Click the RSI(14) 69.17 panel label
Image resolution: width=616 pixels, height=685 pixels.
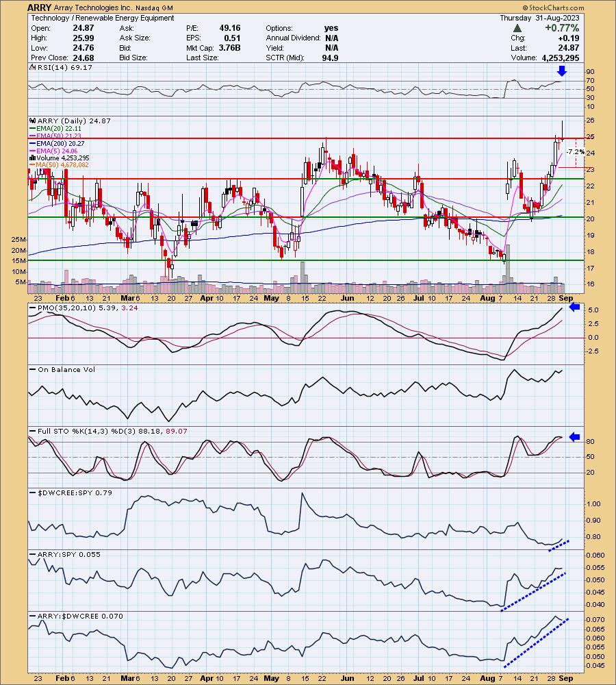click(x=64, y=67)
